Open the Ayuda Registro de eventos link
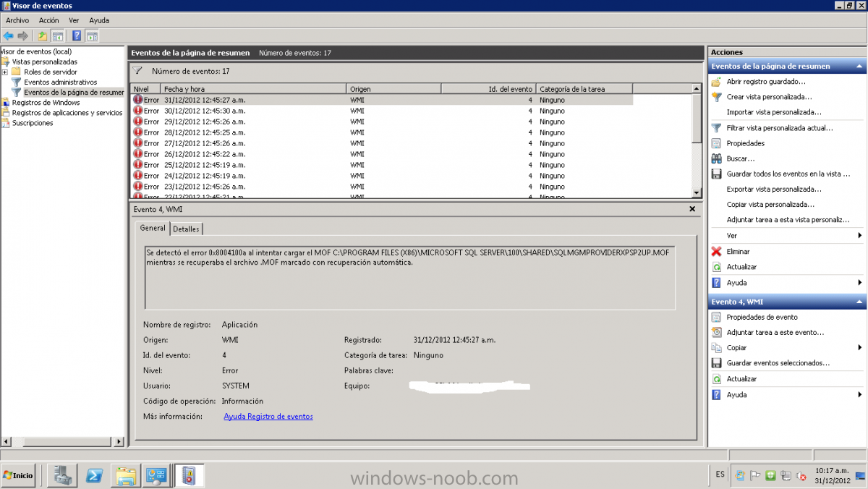 click(268, 417)
